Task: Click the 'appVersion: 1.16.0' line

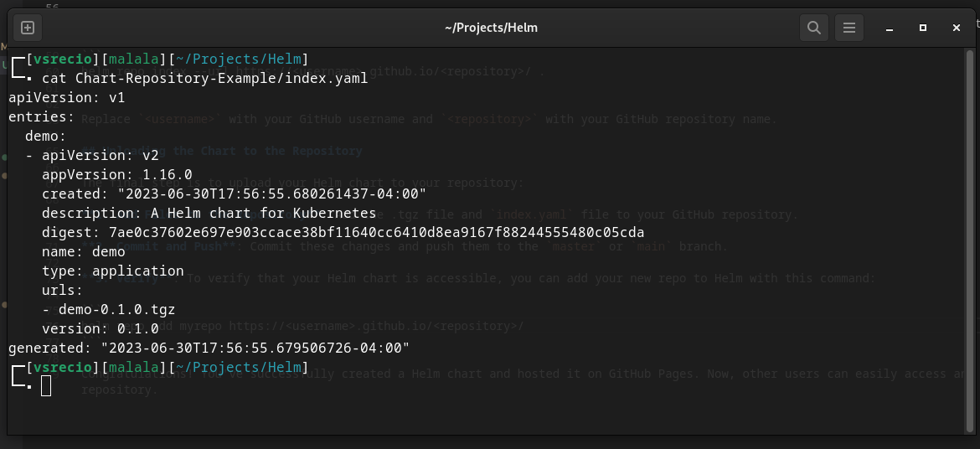Action: pos(117,174)
